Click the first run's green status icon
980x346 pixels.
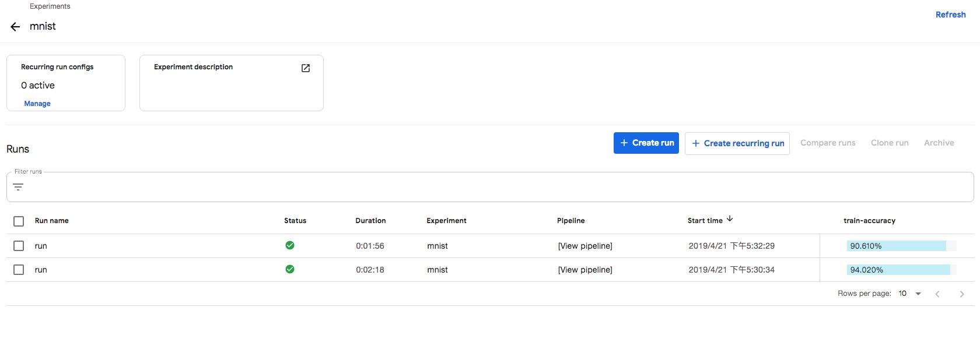click(290, 245)
